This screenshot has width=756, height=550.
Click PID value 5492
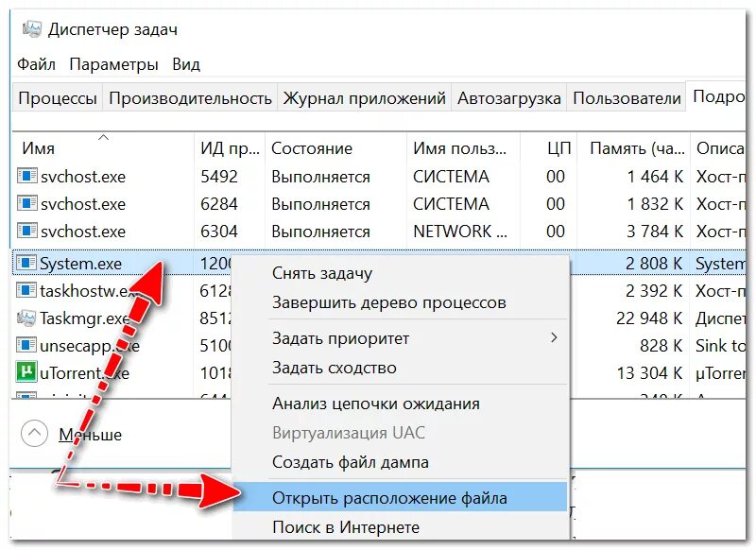[219, 177]
